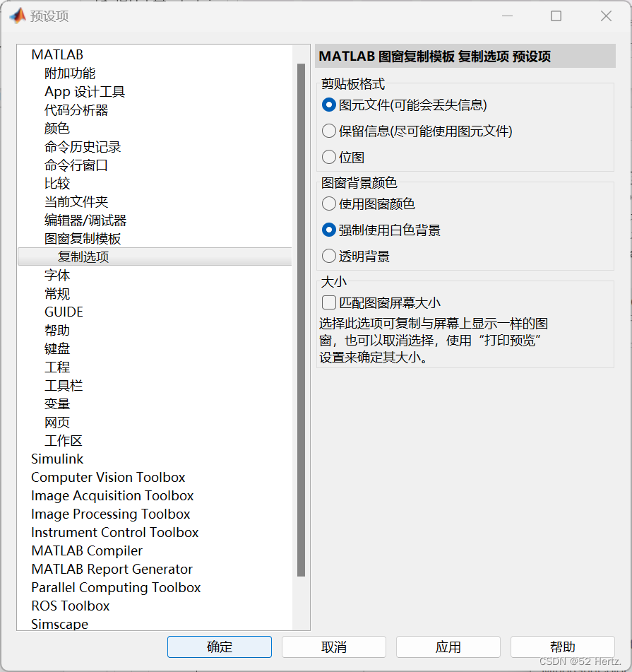Open ROS Toolbox preferences

point(71,606)
